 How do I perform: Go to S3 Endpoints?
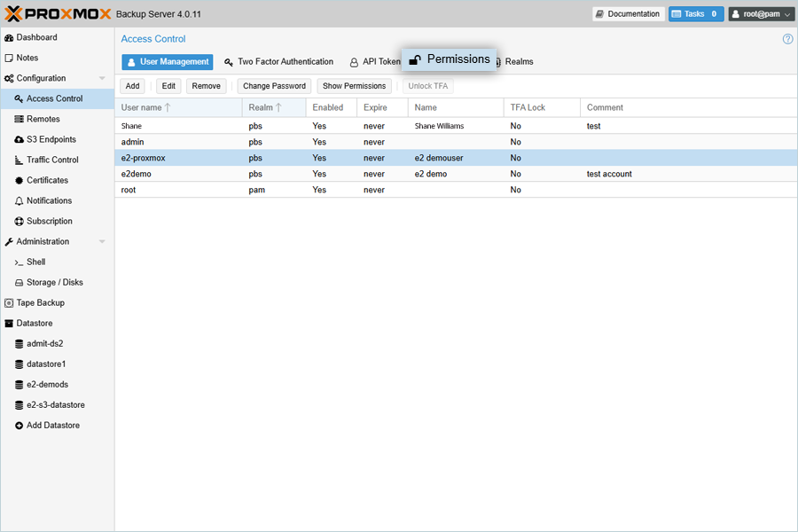click(x=51, y=139)
